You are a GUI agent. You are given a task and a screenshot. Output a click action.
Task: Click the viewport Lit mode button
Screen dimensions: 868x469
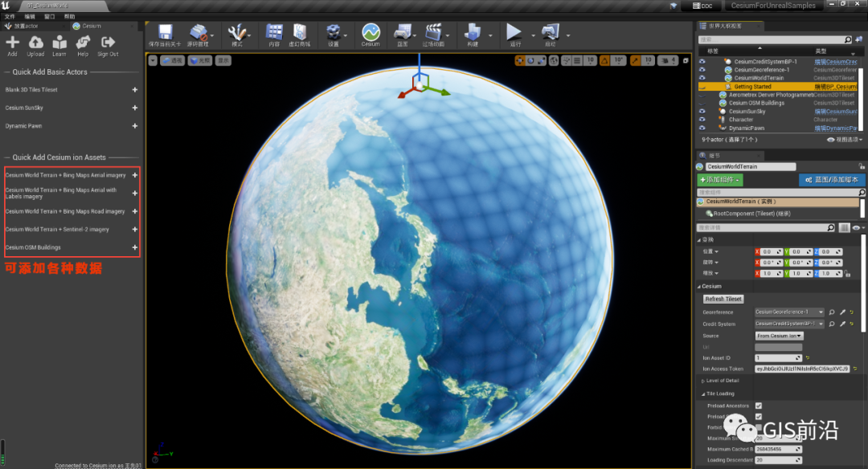tap(200, 61)
